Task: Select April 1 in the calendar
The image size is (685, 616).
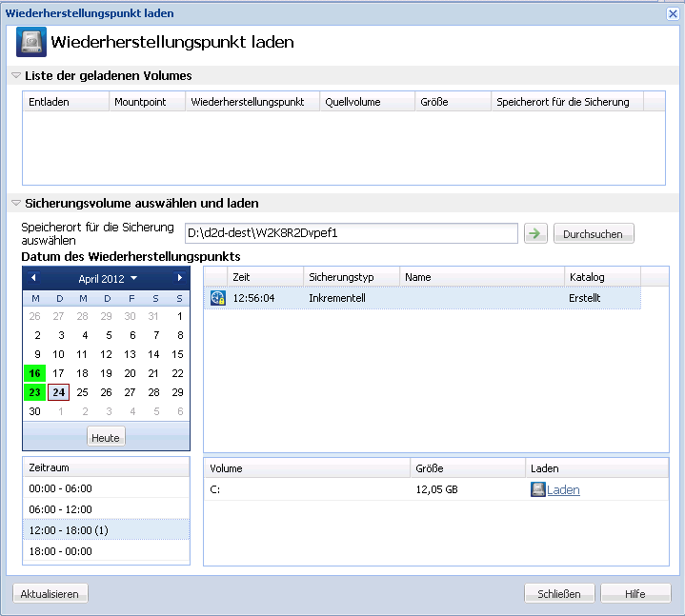Action: [x=179, y=316]
